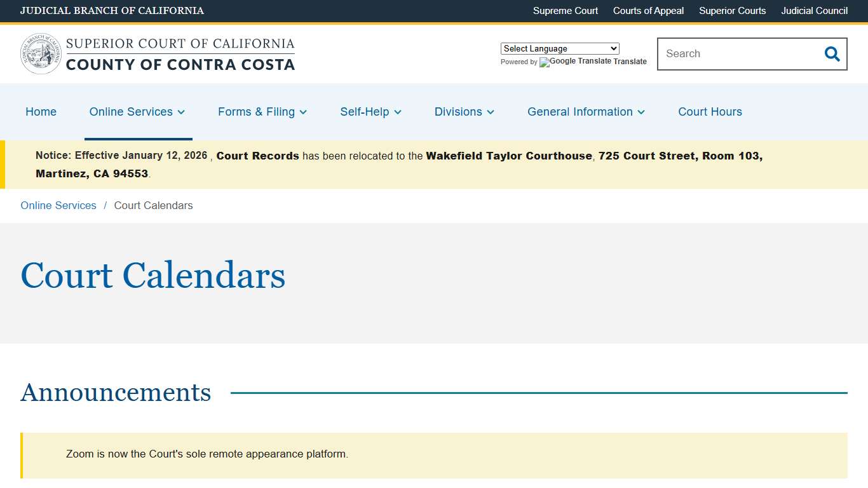The height and width of the screenshot is (488, 868).
Task: Click the Judicial Council link
Action: (x=814, y=11)
